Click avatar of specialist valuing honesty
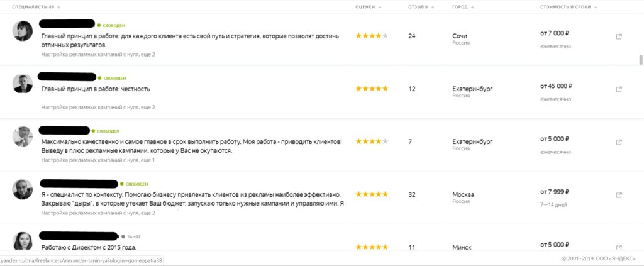Screen dimensions: 644x266 point(23,84)
